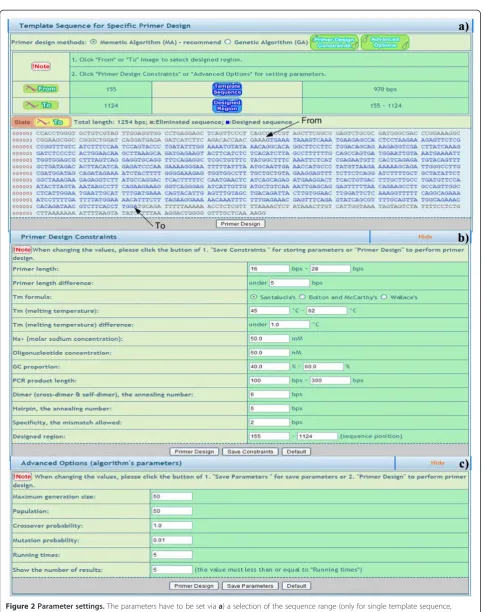Click primer length difference field
Screen dimensions: 483x612
point(289,283)
